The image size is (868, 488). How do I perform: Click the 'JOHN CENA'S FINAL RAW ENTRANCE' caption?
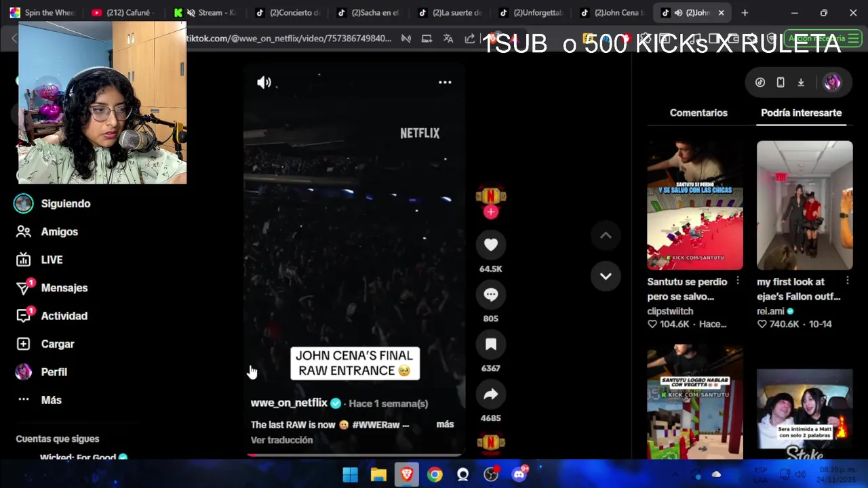coord(355,363)
